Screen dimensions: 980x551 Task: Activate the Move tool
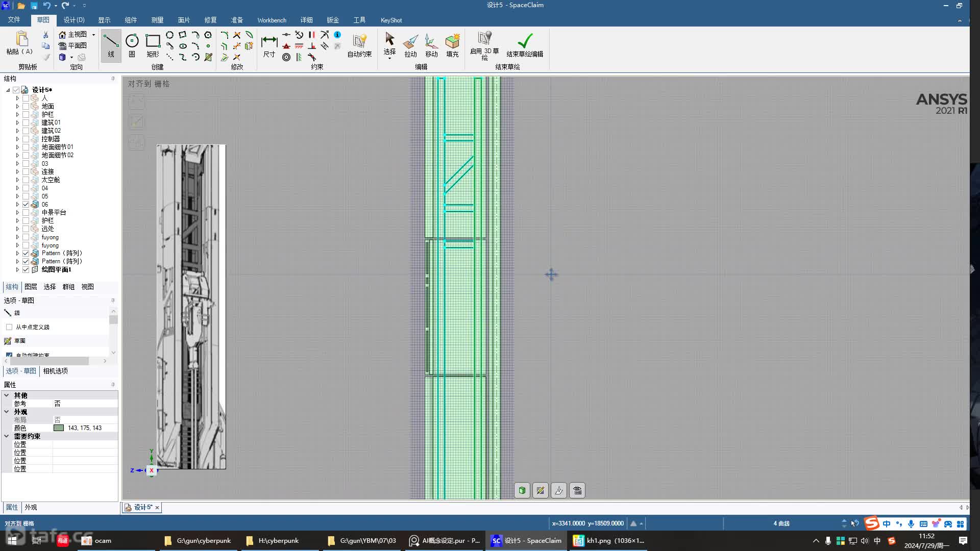coord(431,45)
